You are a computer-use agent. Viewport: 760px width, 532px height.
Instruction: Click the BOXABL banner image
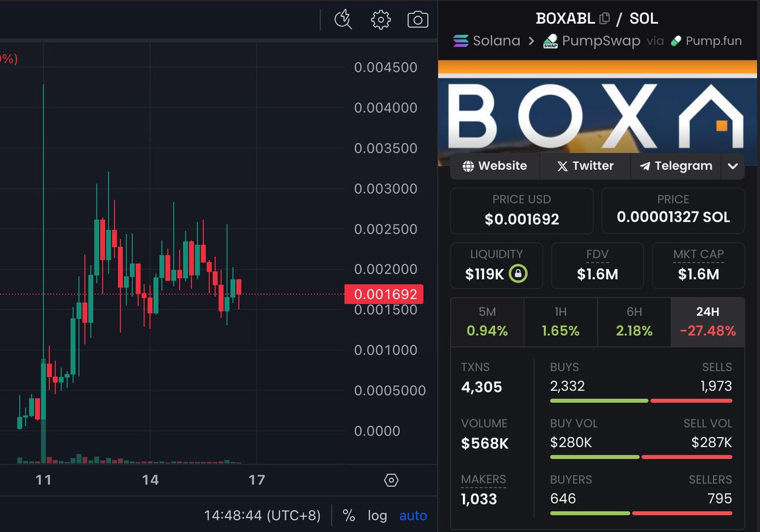coord(597,113)
